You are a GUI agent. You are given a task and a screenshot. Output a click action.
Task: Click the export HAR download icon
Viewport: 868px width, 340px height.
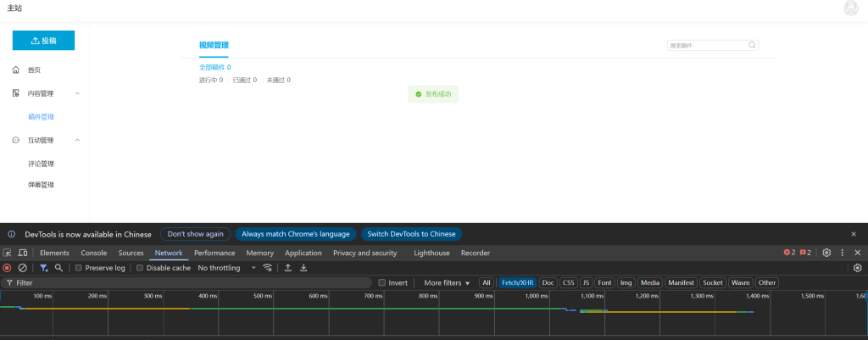303,268
